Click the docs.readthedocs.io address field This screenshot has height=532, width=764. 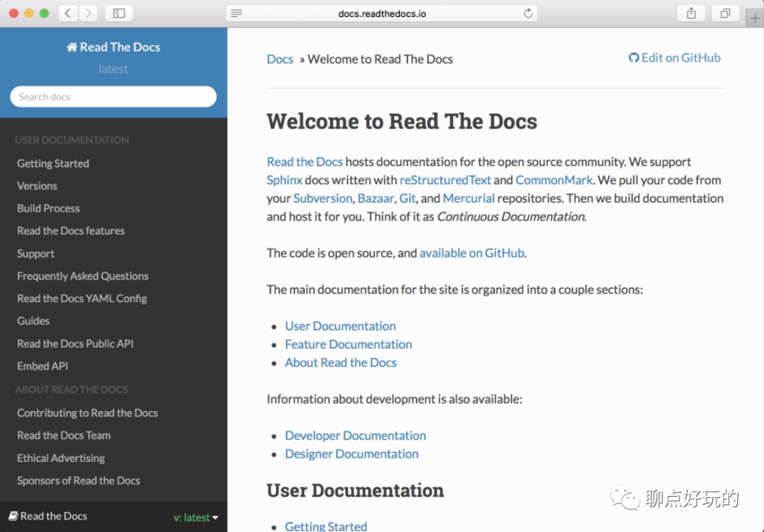[381, 13]
